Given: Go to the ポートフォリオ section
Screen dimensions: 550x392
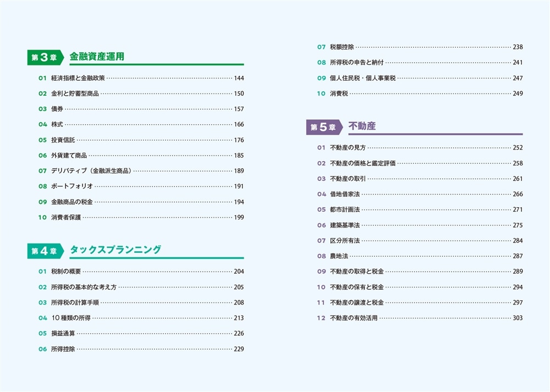Looking at the screenshot, I should coord(72,186).
